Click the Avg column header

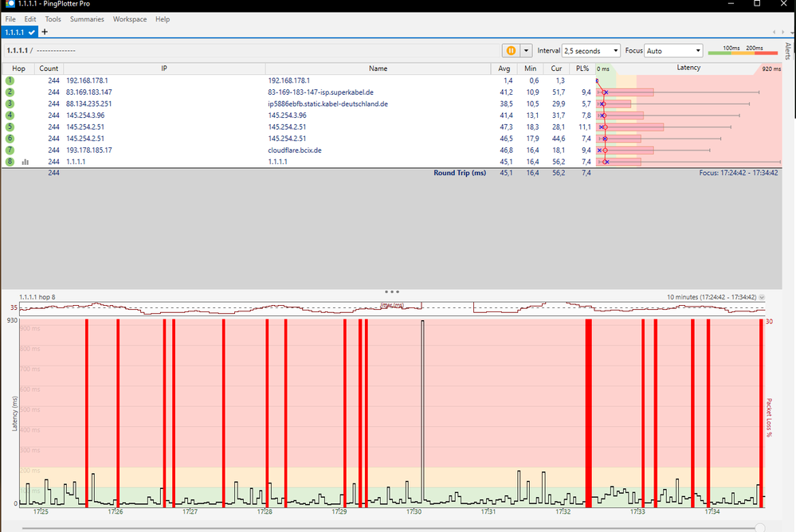504,68
